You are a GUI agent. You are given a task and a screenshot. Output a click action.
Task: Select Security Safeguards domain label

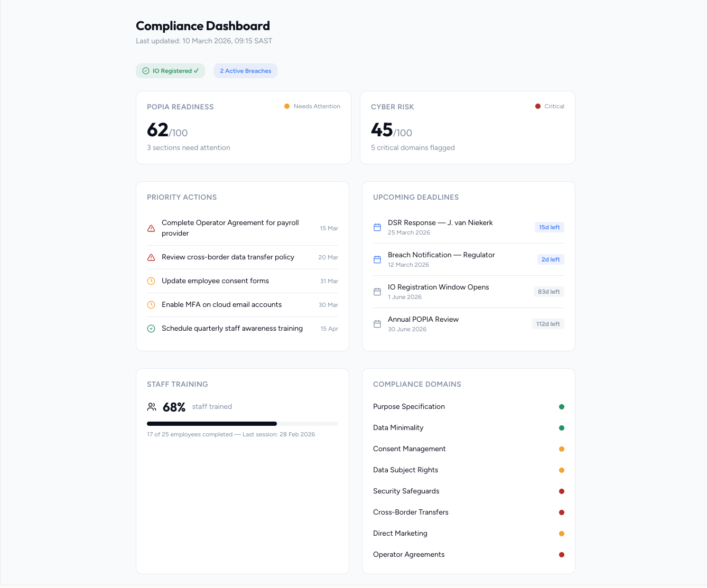coord(406,491)
